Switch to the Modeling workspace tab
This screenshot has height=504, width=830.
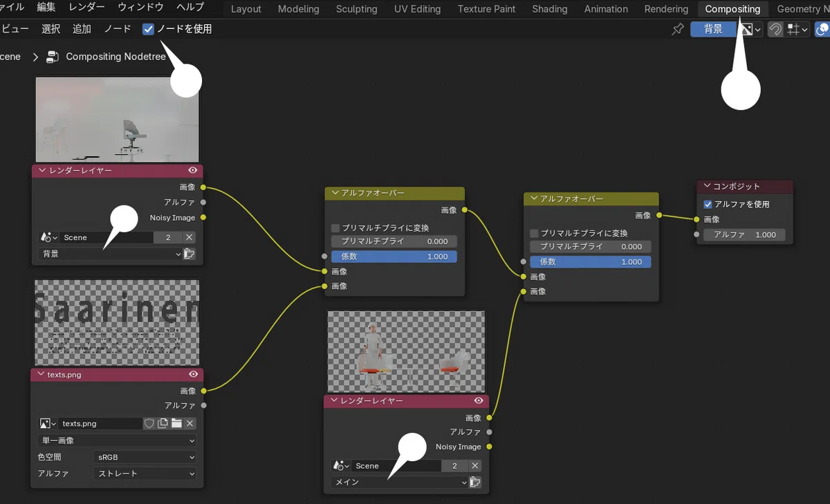[299, 9]
